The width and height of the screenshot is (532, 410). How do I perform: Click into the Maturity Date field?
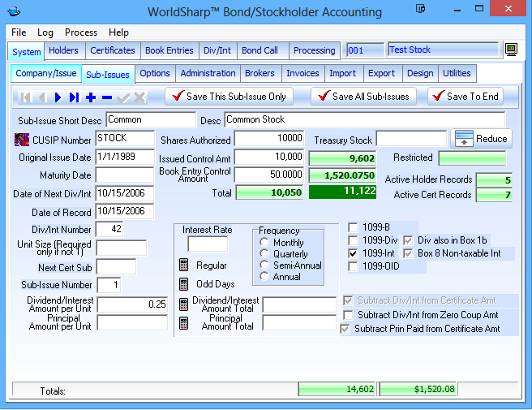coord(124,175)
